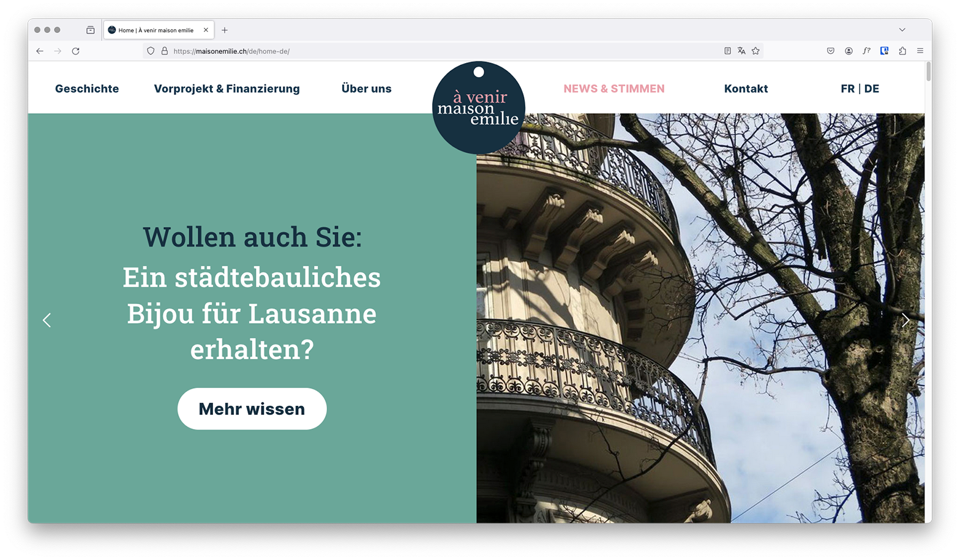This screenshot has height=560, width=960.
Task: Open the extensions puzzle icon
Action: click(x=902, y=51)
